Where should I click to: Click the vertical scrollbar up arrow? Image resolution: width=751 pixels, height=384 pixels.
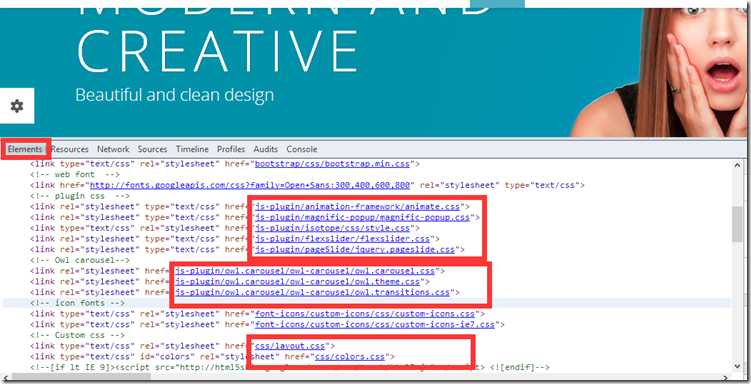[x=737, y=165]
